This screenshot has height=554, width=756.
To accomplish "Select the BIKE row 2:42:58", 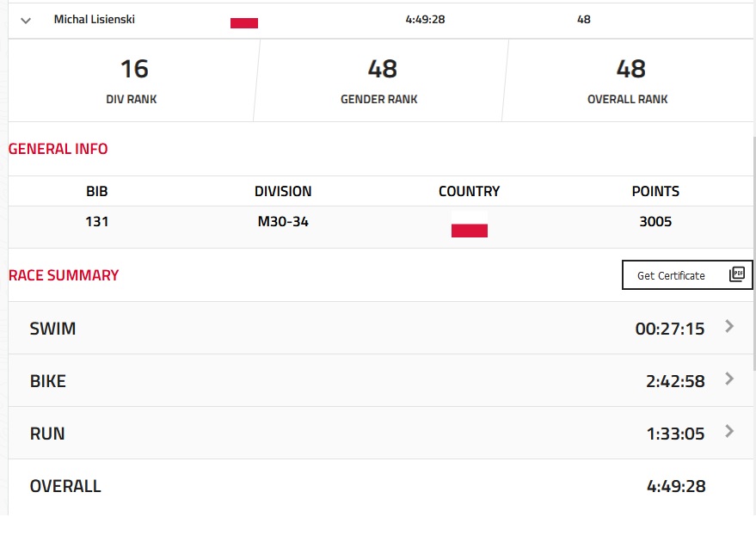I will (x=381, y=381).
